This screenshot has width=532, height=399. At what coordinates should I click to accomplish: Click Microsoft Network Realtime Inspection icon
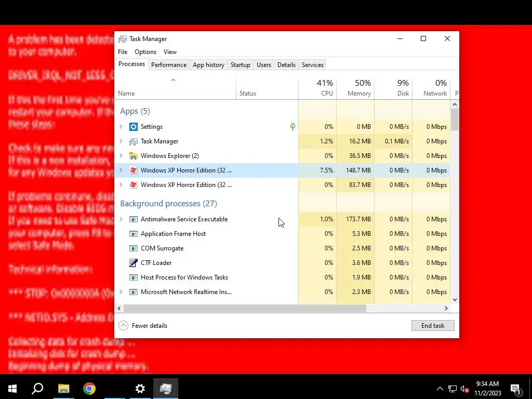(134, 292)
